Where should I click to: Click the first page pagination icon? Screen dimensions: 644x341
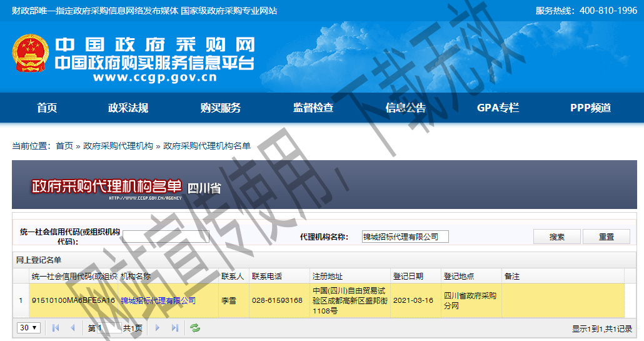click(56, 328)
